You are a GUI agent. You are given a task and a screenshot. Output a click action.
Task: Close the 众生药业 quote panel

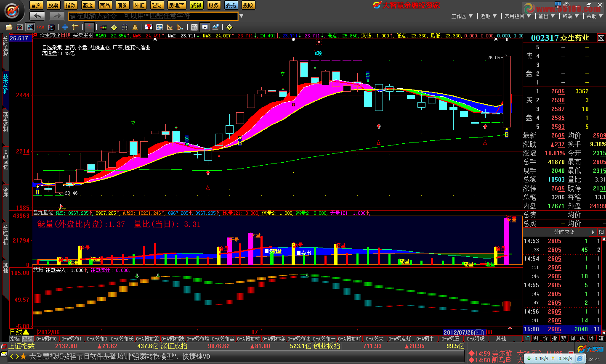[601, 38]
